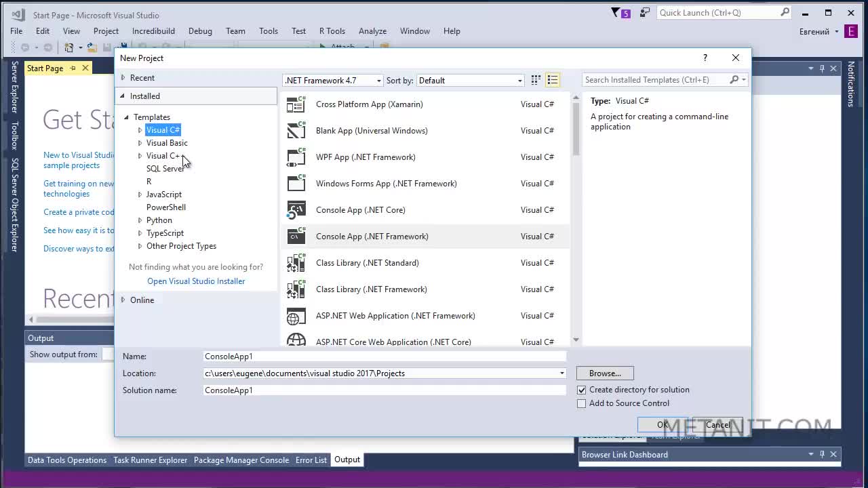Click the template list scroll down arrow
868x488 pixels.
576,340
